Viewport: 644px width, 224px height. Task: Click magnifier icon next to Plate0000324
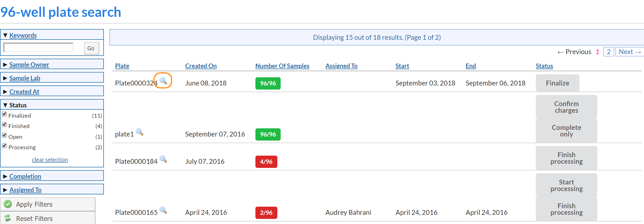(x=163, y=81)
